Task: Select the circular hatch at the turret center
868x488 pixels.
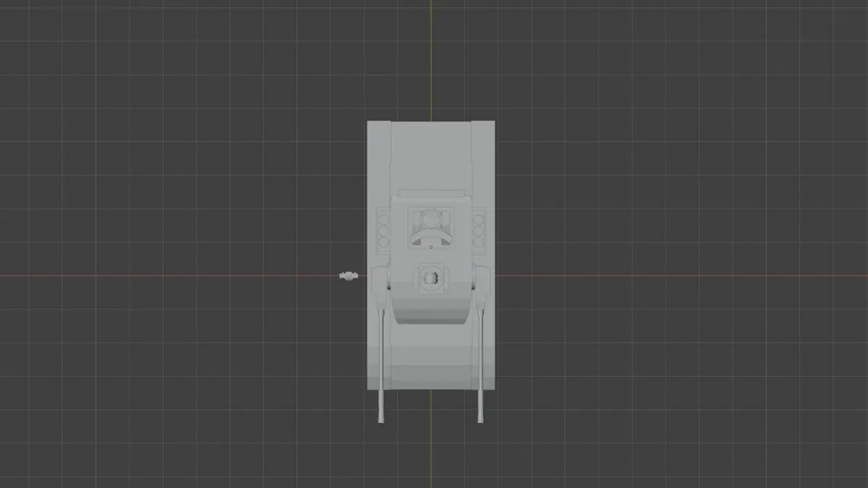Action: click(430, 277)
